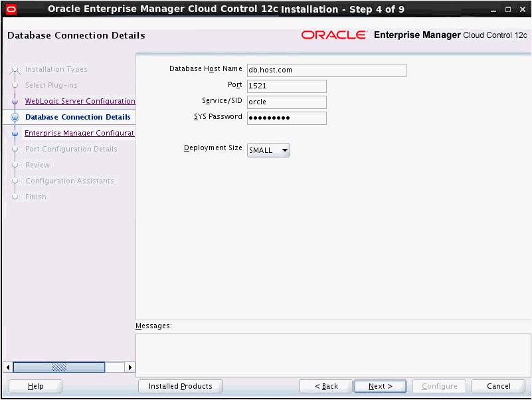Click the Database Host Name label
Image resolution: width=532 pixels, height=400 pixels.
pos(206,69)
